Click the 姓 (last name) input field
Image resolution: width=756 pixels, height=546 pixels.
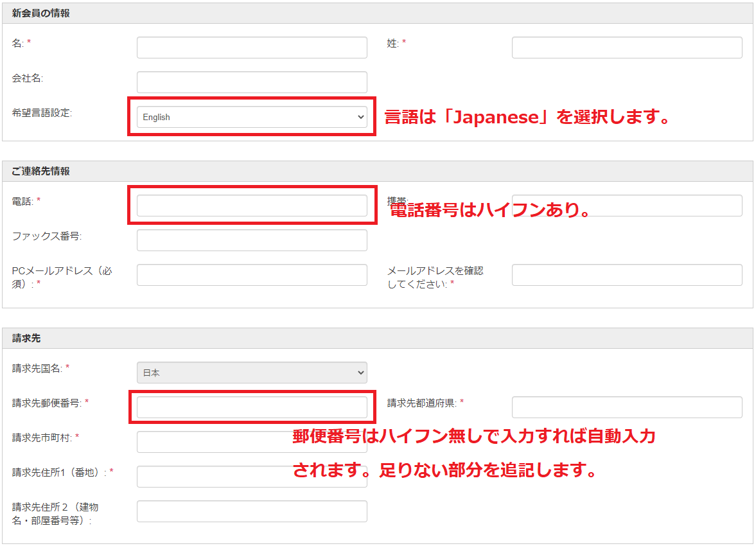pos(626,48)
